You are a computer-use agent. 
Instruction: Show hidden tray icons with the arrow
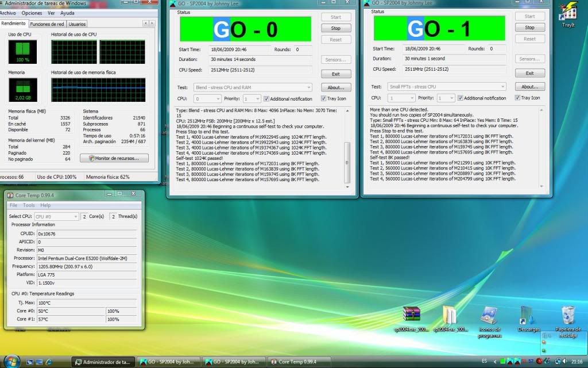click(x=494, y=362)
